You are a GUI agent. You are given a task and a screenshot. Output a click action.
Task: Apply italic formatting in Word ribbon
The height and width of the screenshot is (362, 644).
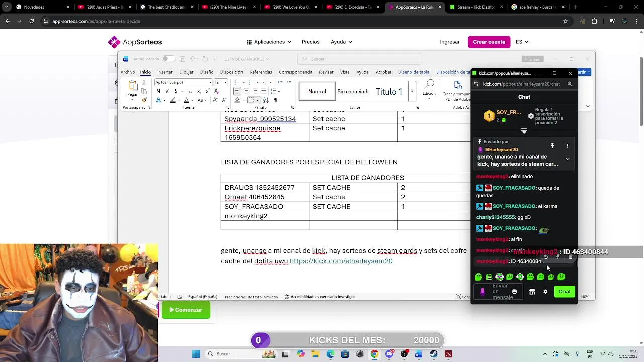pos(167,91)
